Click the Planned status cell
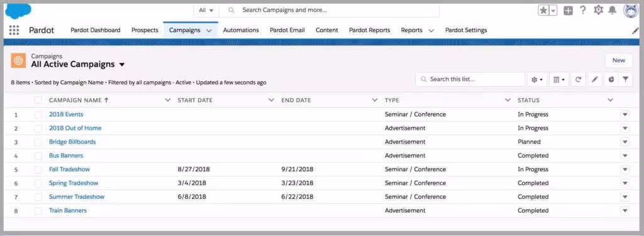 click(x=529, y=142)
